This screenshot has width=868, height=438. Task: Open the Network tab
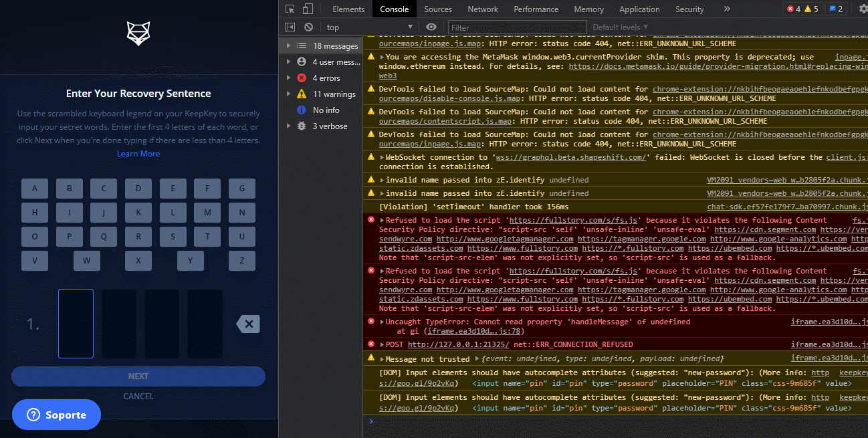[x=483, y=9]
